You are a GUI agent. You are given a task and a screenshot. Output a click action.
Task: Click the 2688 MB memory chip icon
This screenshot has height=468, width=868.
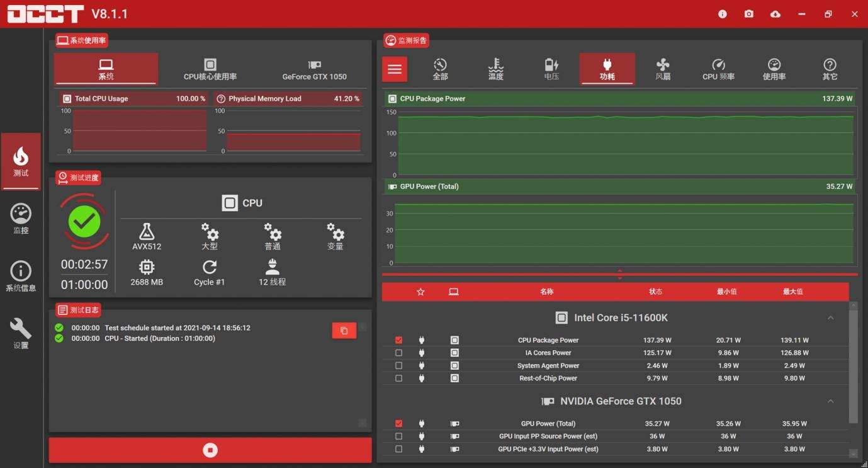click(147, 267)
